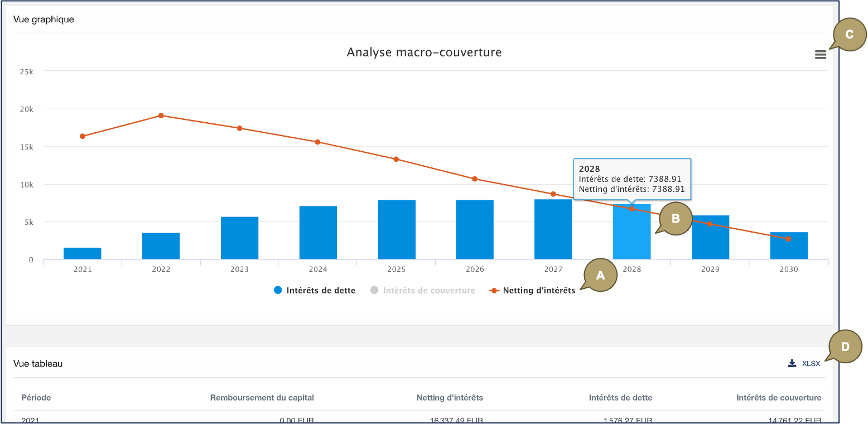
Task: Click the blue Intérêts de dette legend dot
Action: pyautogui.click(x=278, y=290)
